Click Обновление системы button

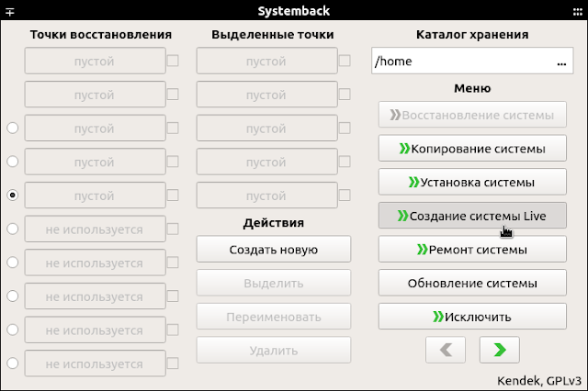(472, 283)
